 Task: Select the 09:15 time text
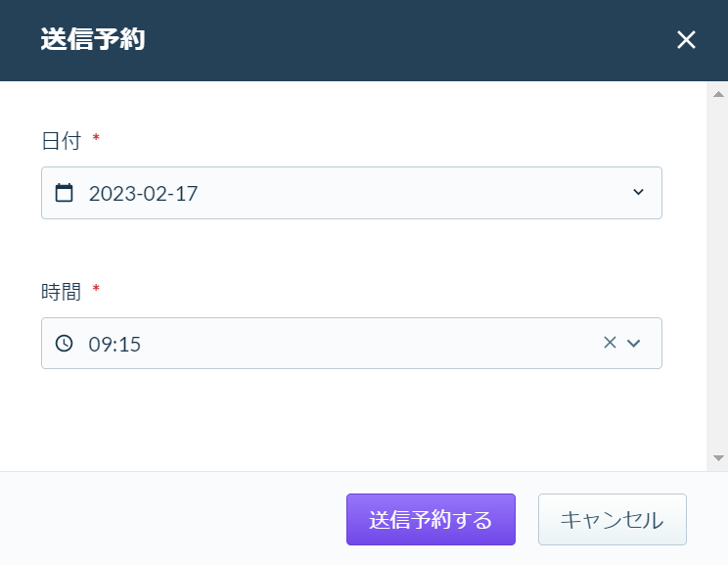(x=114, y=345)
